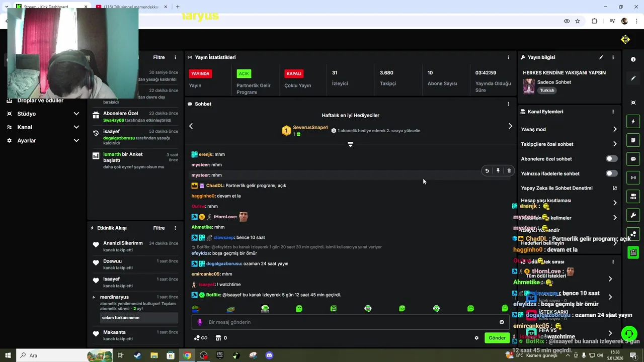Image resolution: width=644 pixels, height=362 pixels.
Task: Expand Hesap yaşı kısıtlaması options
Action: coord(615,203)
